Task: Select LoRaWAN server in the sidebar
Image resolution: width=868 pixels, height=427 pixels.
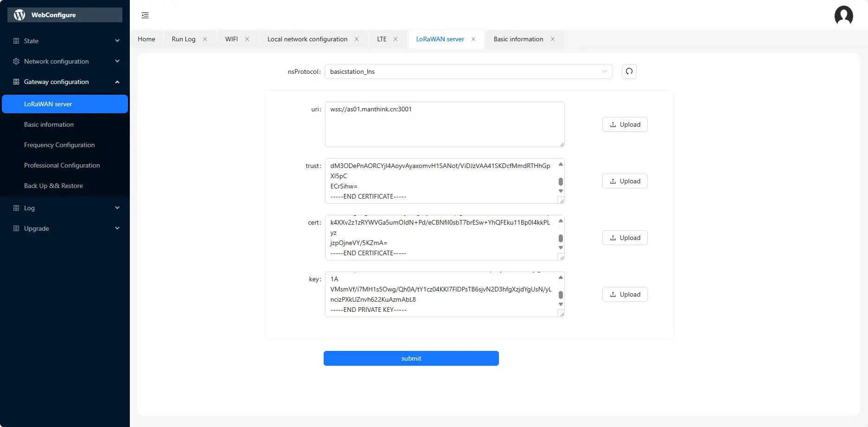Action: 65,104
